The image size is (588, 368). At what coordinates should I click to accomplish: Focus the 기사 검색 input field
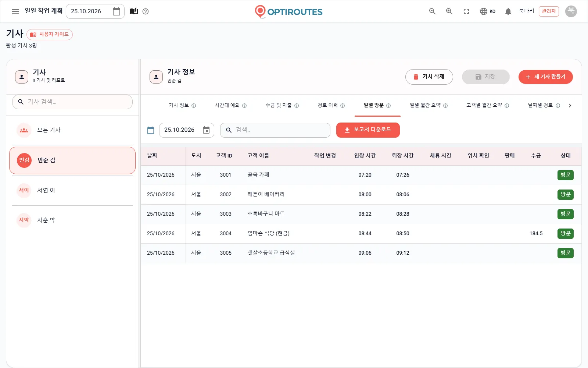coord(72,102)
